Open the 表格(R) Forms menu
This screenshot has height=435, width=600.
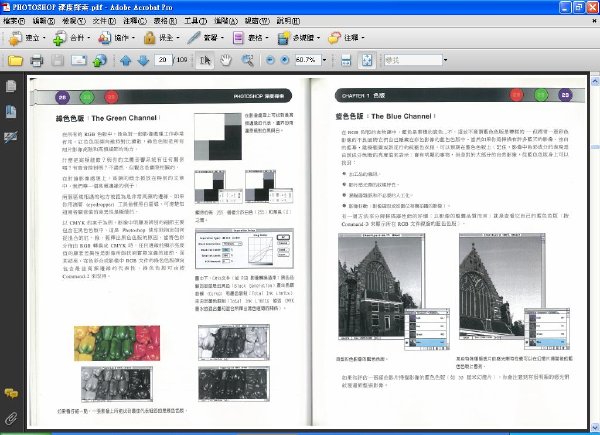click(165, 21)
